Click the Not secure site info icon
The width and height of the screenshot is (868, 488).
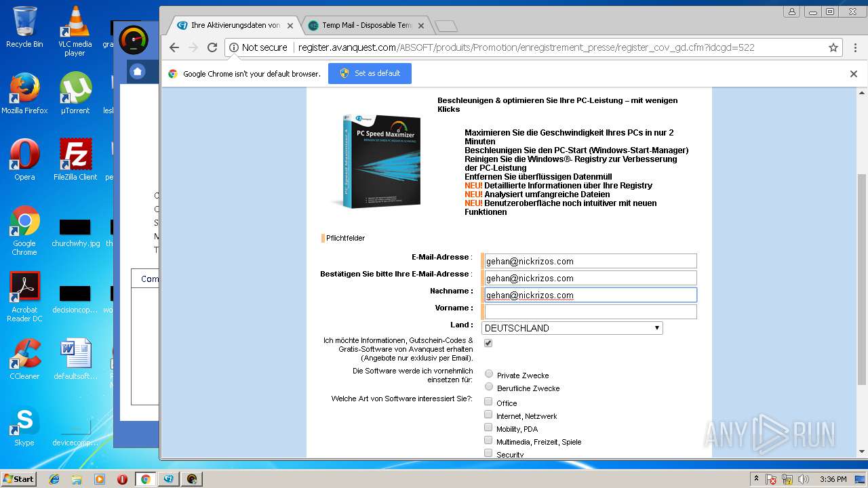(x=234, y=47)
